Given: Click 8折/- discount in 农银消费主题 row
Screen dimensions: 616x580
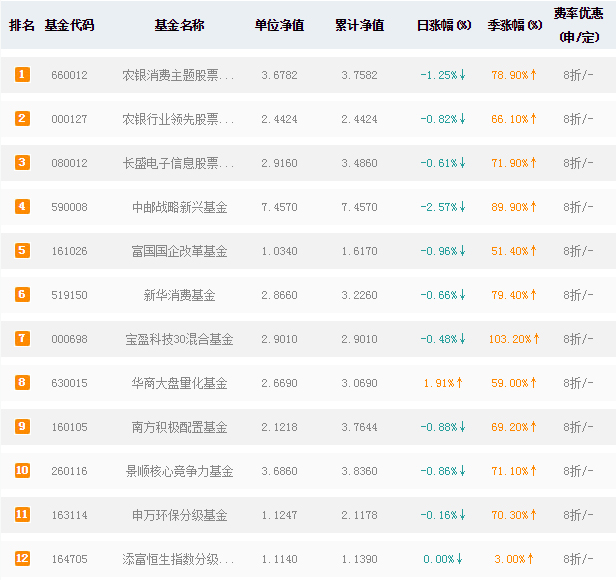Looking at the screenshot, I should [x=578, y=75].
